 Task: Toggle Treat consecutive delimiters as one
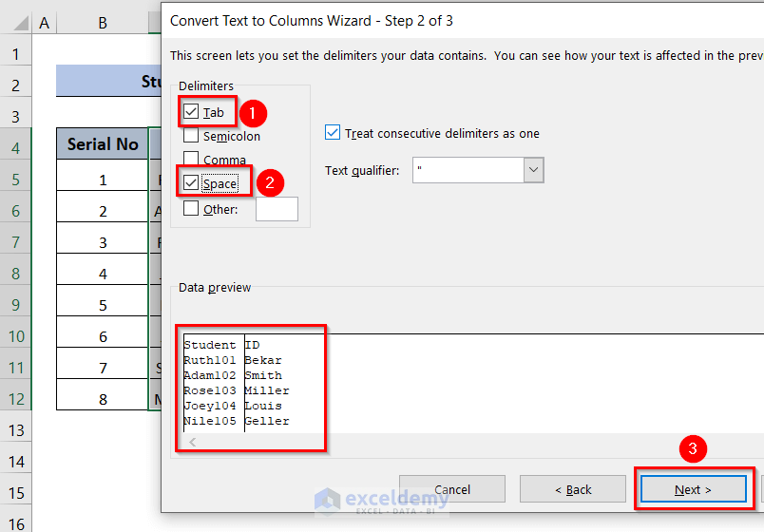pos(333,133)
